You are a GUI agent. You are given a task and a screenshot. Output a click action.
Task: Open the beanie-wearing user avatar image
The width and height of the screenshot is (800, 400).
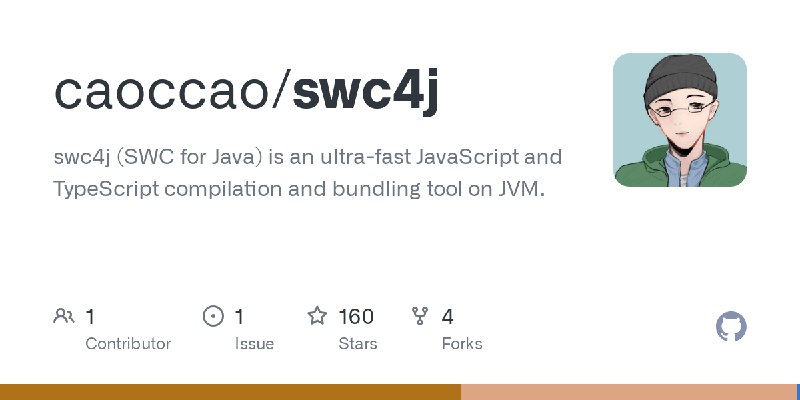click(680, 120)
